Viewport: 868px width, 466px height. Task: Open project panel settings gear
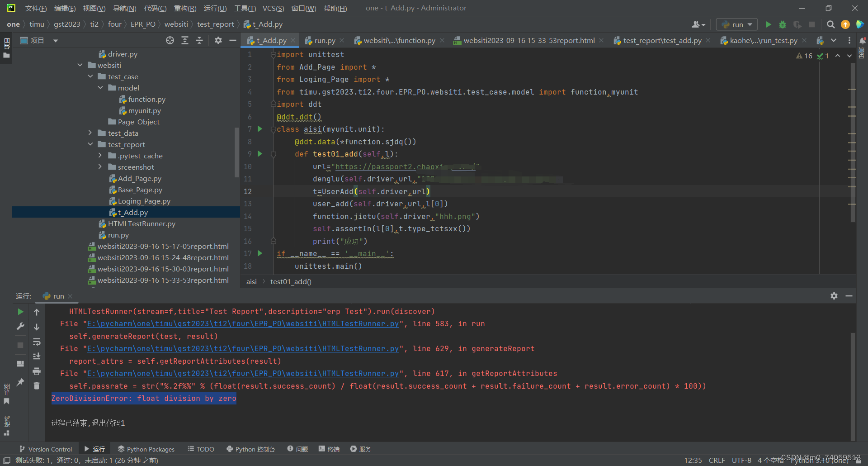click(218, 40)
